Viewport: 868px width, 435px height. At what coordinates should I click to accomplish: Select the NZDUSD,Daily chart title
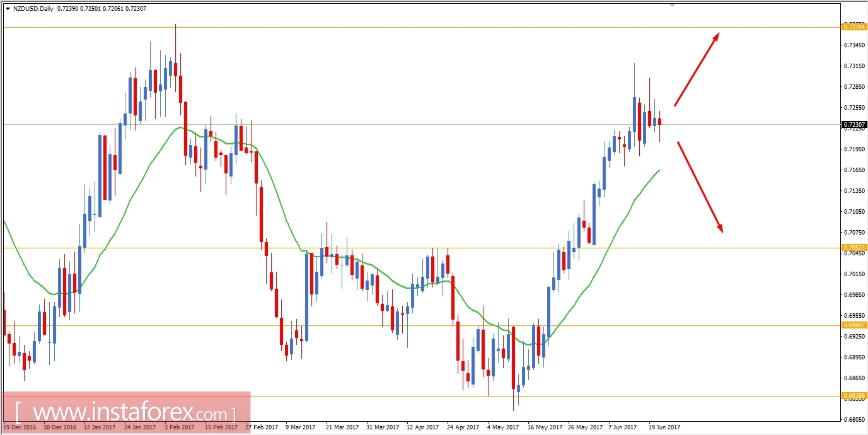click(x=35, y=8)
